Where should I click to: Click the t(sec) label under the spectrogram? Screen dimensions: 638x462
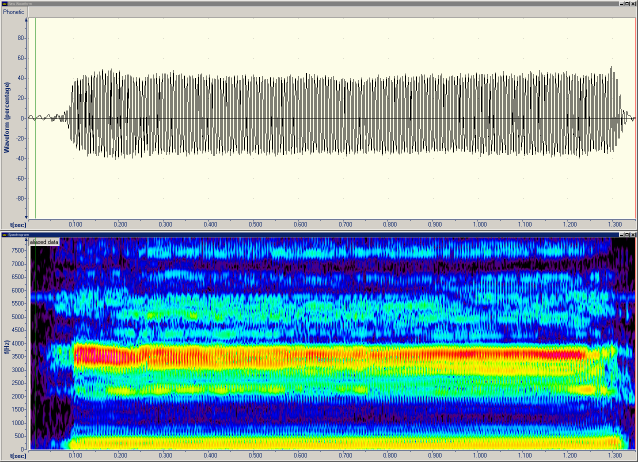[x=18, y=455]
